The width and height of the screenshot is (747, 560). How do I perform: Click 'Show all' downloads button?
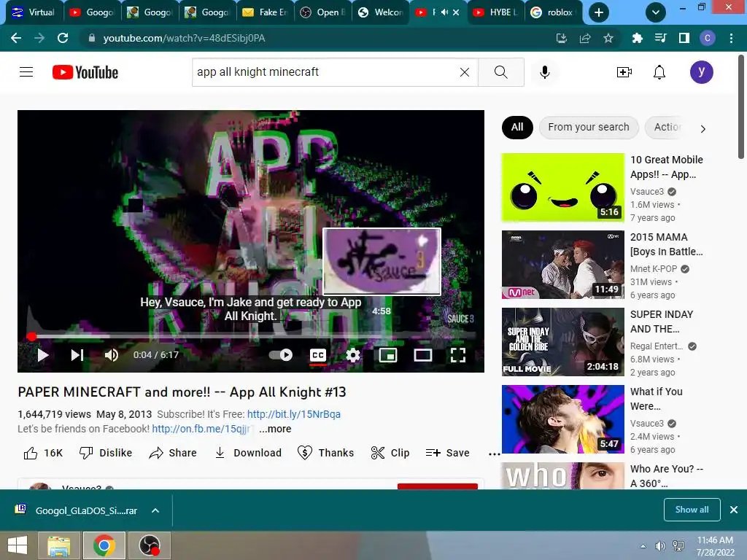(x=692, y=510)
